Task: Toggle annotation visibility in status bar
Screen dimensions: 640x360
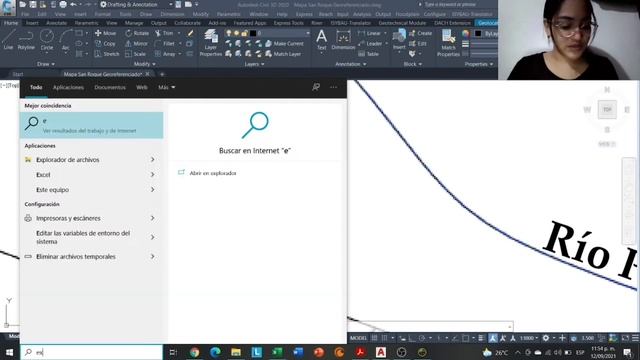Action: tap(493, 338)
